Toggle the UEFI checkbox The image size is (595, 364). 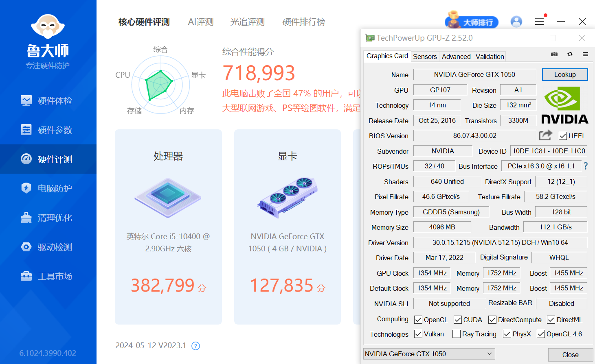[563, 136]
